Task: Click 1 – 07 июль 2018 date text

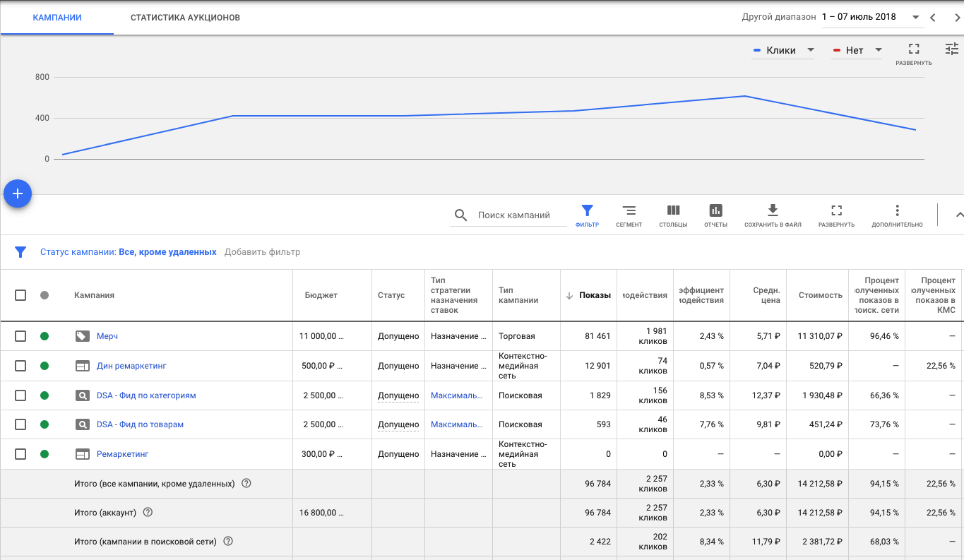Action: click(859, 17)
